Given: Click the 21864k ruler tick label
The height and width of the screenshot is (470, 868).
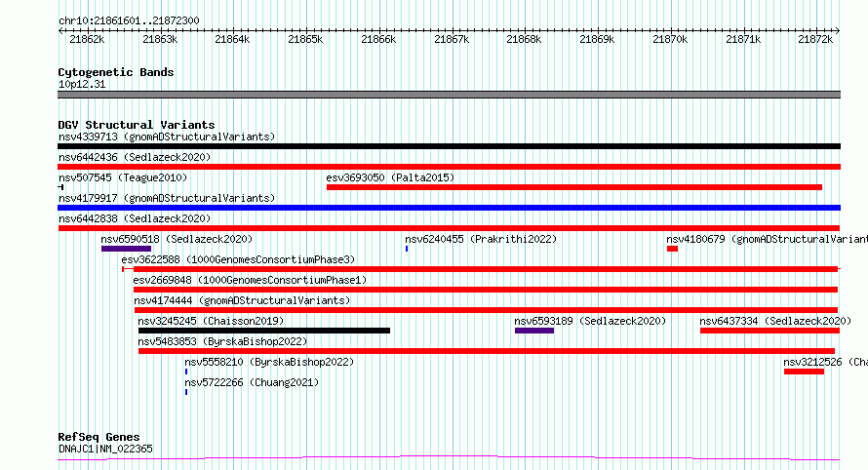Looking at the screenshot, I should 232,39.
